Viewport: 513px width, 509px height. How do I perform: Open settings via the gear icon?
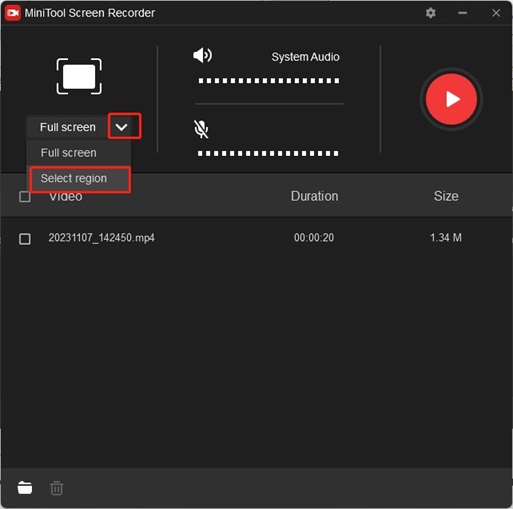click(x=431, y=13)
